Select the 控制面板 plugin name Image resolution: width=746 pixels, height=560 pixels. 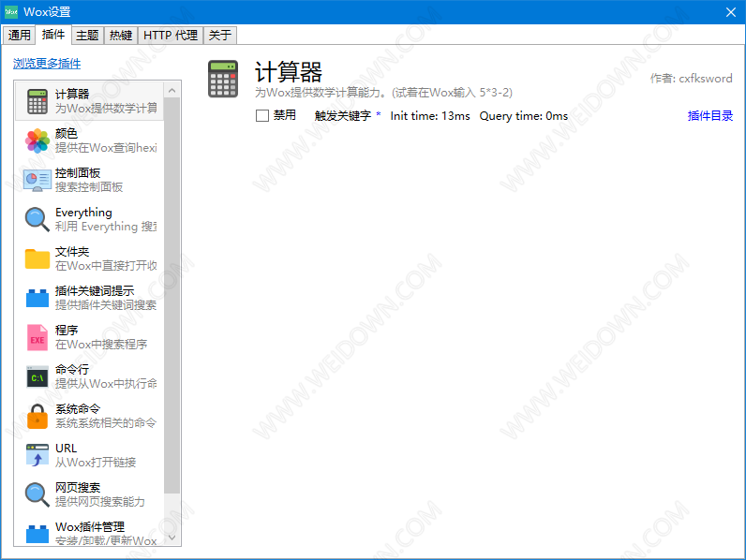click(x=78, y=172)
